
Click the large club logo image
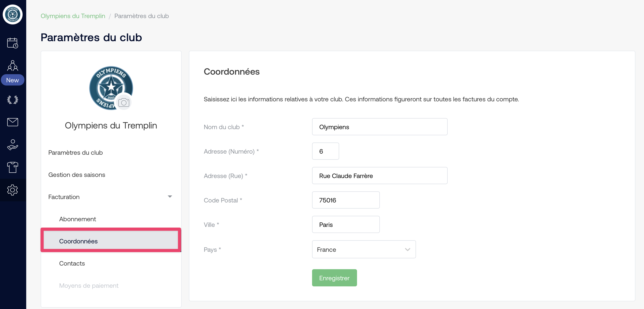click(x=111, y=88)
